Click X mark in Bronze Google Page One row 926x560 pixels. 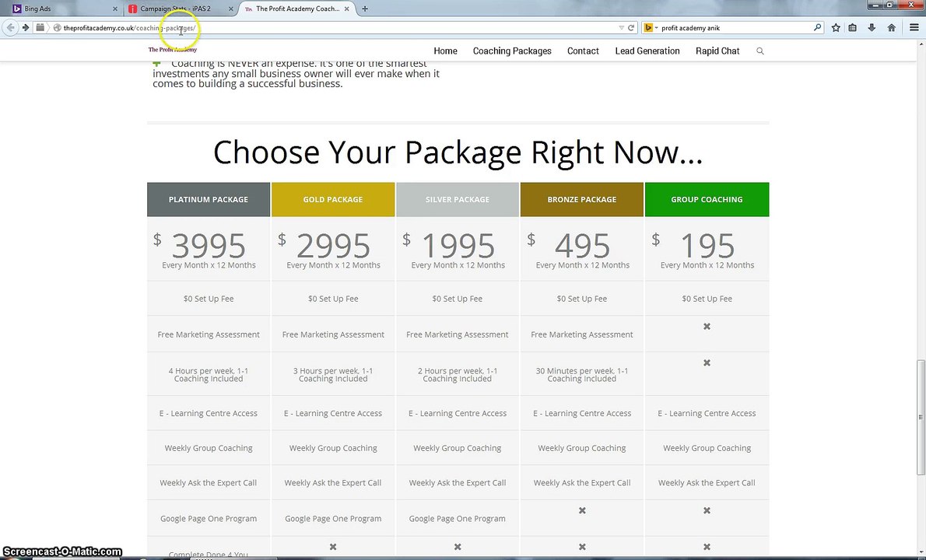(x=582, y=510)
